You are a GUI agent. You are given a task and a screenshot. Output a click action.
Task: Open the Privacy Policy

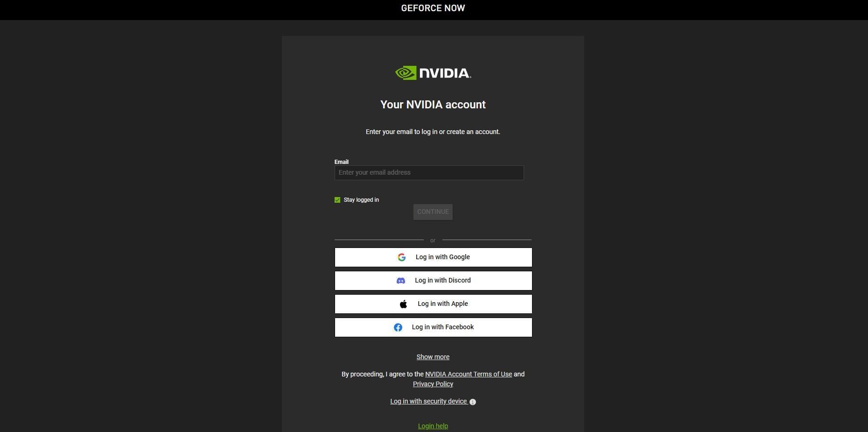[433, 384]
